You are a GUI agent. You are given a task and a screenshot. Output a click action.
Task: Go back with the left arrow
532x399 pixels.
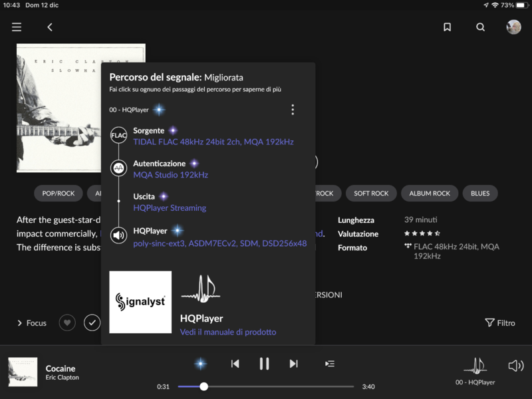50,27
